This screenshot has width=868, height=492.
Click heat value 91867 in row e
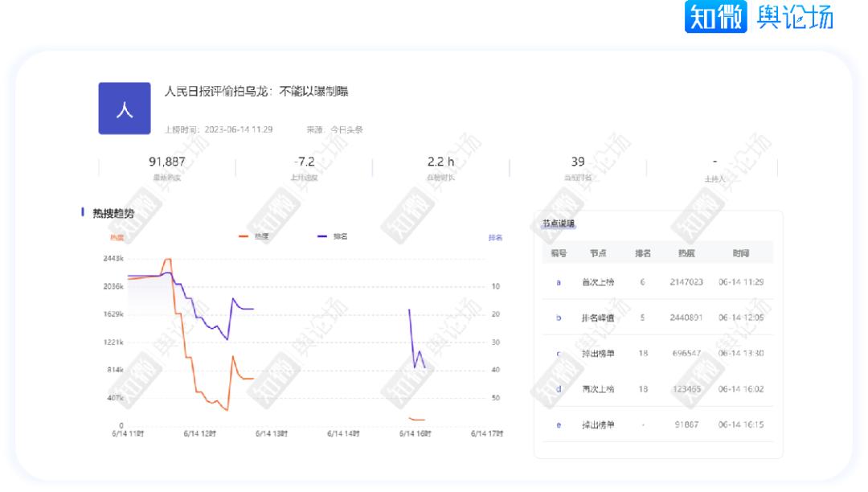pyautogui.click(x=686, y=424)
